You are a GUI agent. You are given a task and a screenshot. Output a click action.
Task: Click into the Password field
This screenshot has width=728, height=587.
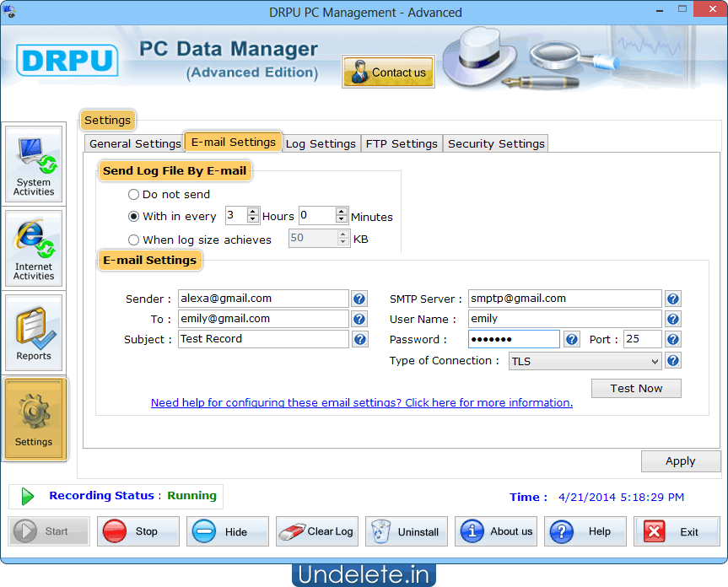point(514,339)
